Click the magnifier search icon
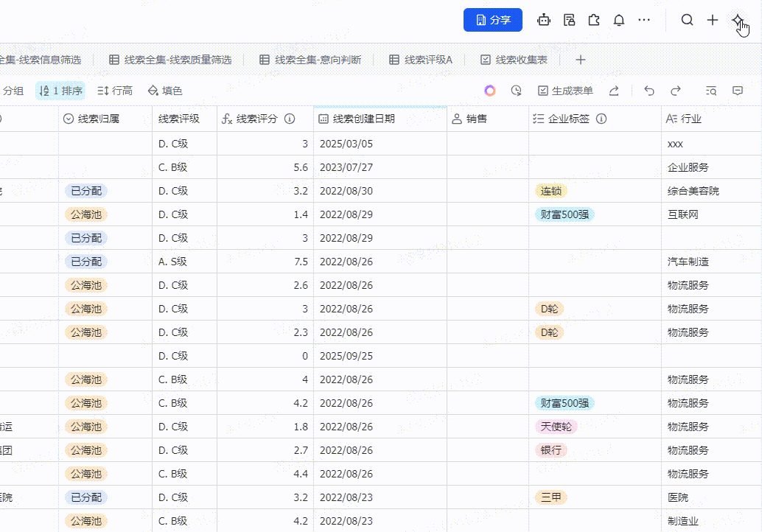 click(x=687, y=20)
